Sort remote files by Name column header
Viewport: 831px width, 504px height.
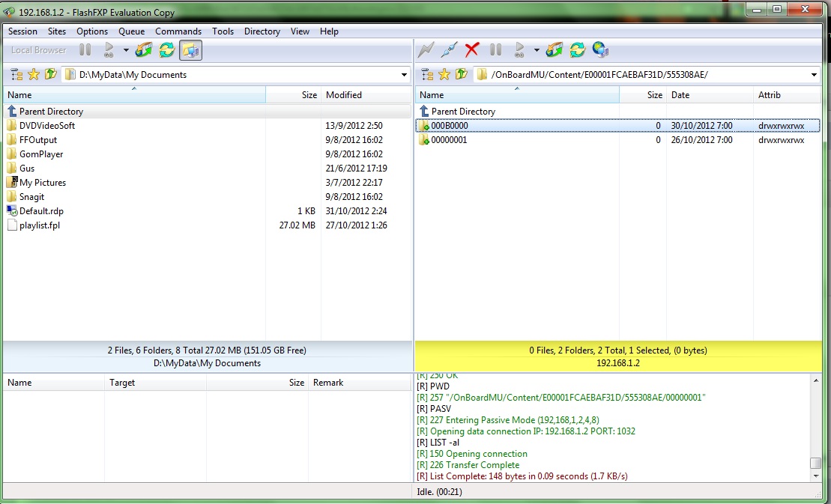pos(517,95)
